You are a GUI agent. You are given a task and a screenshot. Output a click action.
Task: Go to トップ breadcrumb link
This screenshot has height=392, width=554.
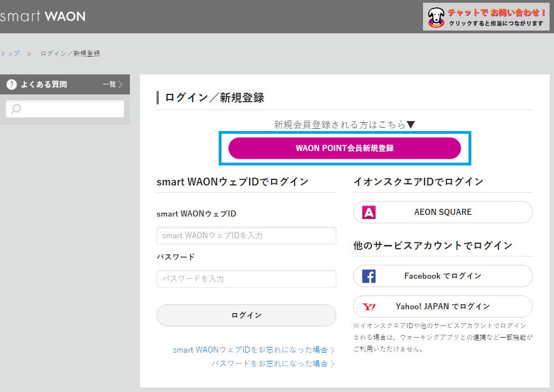[x=10, y=53]
